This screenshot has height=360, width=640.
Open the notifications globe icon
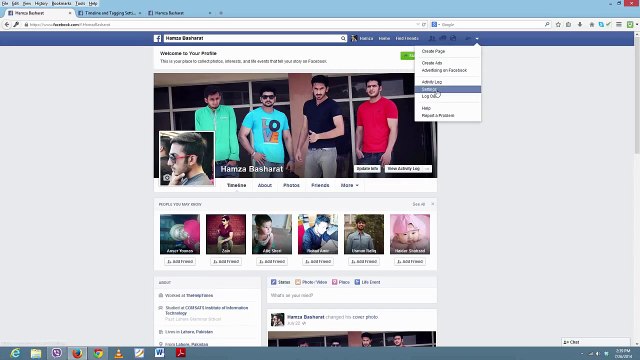coord(453,38)
